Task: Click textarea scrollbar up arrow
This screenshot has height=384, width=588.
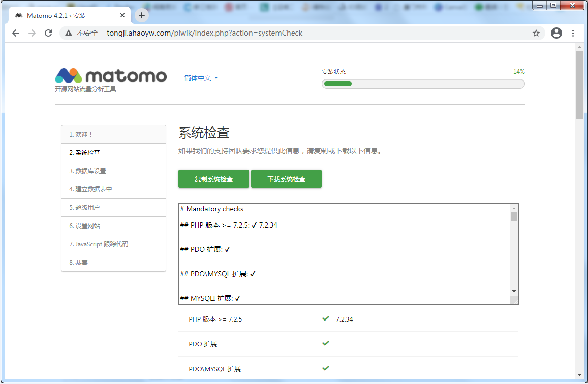Action: point(514,208)
